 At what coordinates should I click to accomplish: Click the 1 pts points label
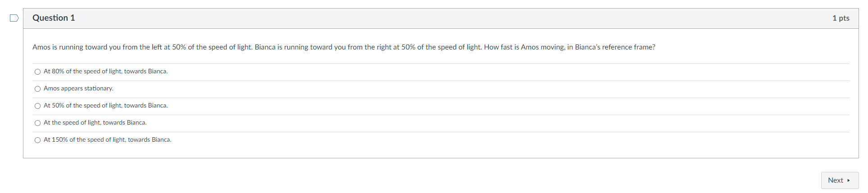(x=841, y=18)
